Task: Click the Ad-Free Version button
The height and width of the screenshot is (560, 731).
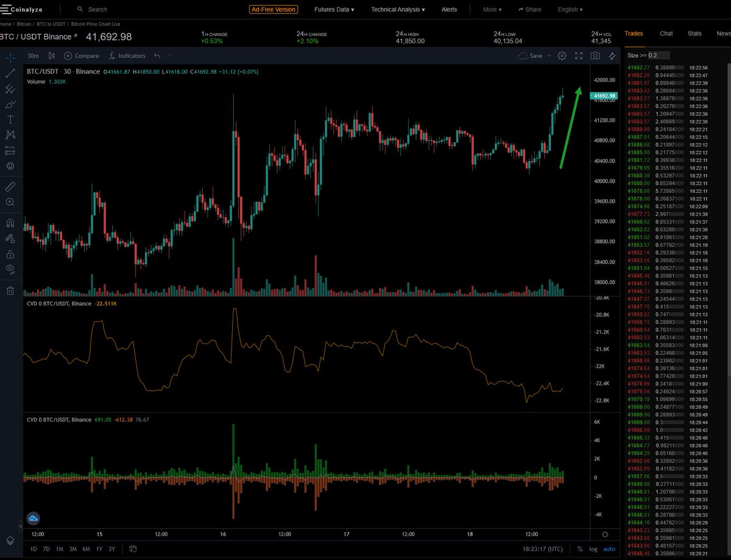Action: (274, 10)
